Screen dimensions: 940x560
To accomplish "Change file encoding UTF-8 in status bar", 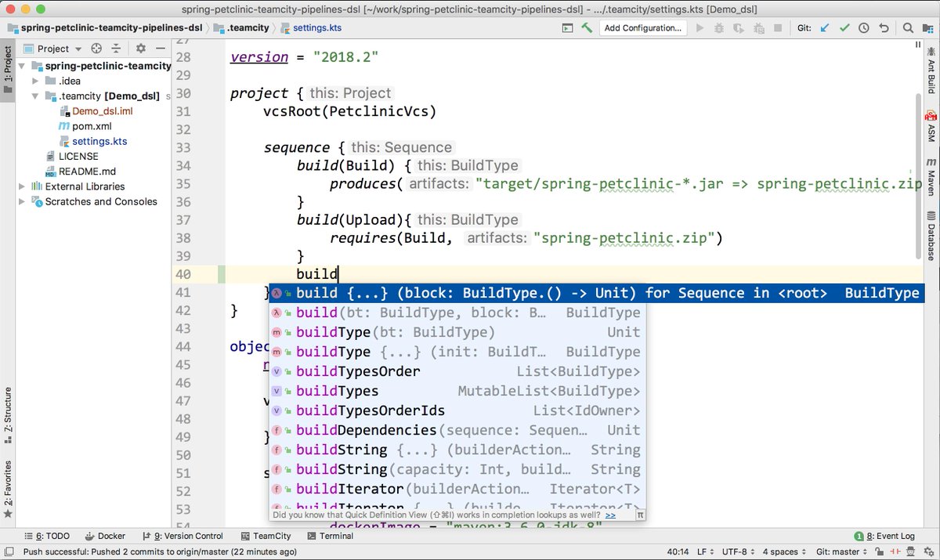I will 737,551.
